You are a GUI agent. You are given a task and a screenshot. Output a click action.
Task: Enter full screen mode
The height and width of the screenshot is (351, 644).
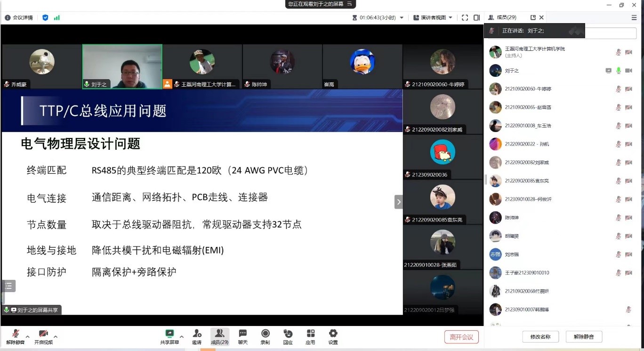(x=465, y=17)
